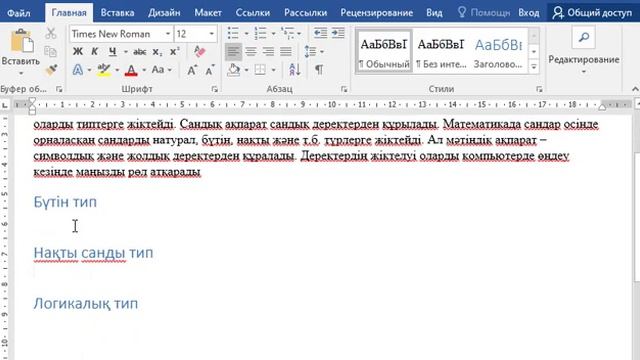Image resolution: width=640 pixels, height=360 pixels.
Task: Highlight text with the yellow highlighter
Action: pos(104,70)
